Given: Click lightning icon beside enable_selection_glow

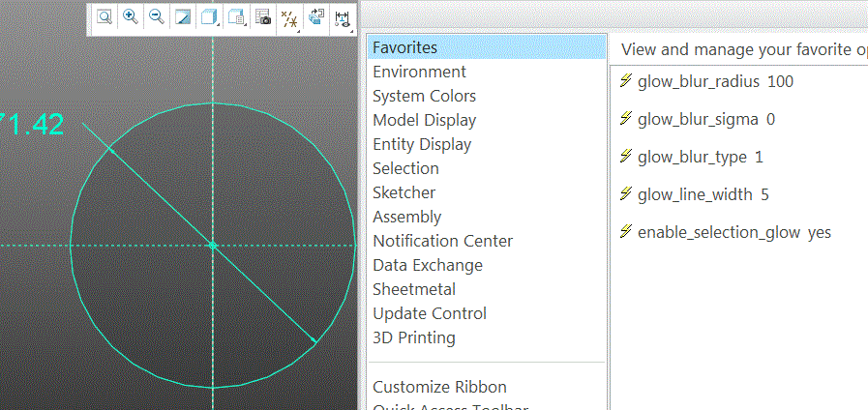Looking at the screenshot, I should [625, 232].
